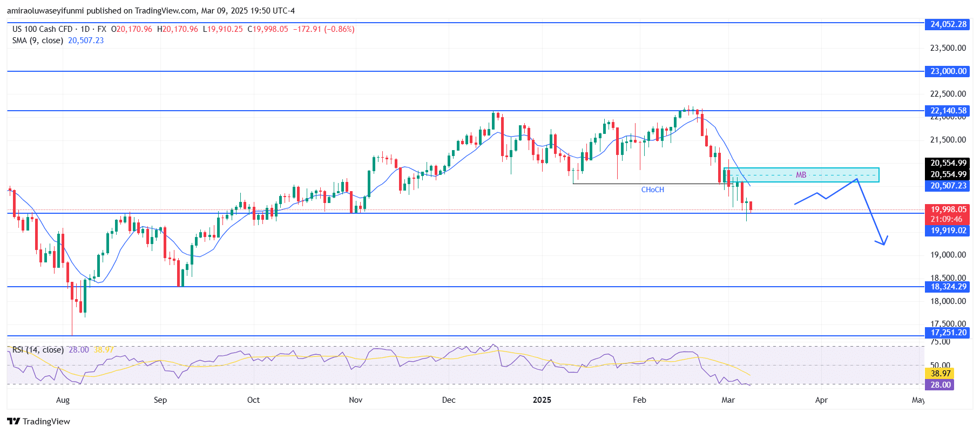The width and height of the screenshot is (980, 433).
Task: Click the published-by header text
Action: (151, 11)
